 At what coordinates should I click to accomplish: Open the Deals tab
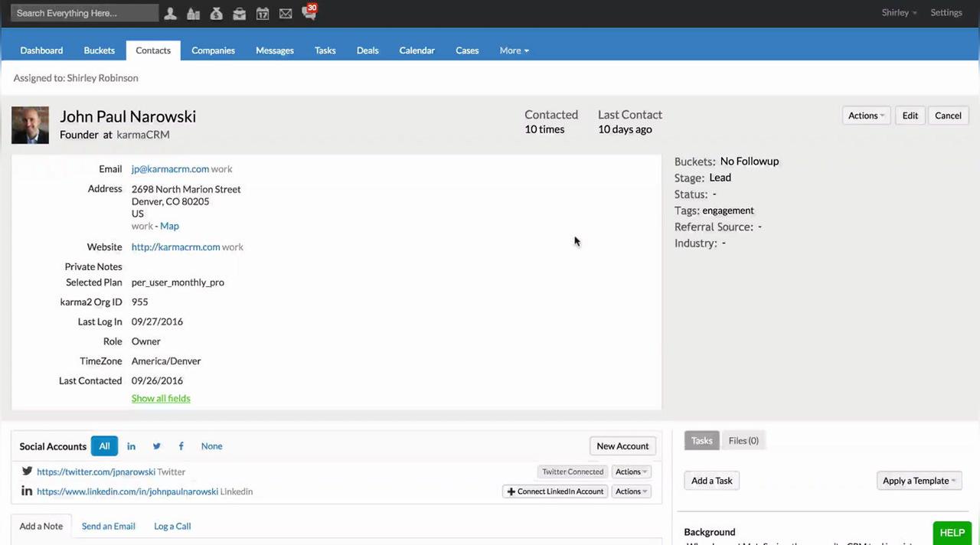[367, 51]
